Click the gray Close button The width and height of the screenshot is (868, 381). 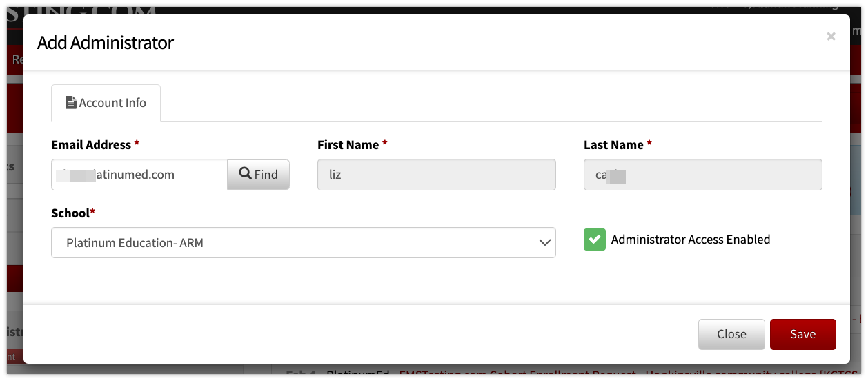coord(731,334)
